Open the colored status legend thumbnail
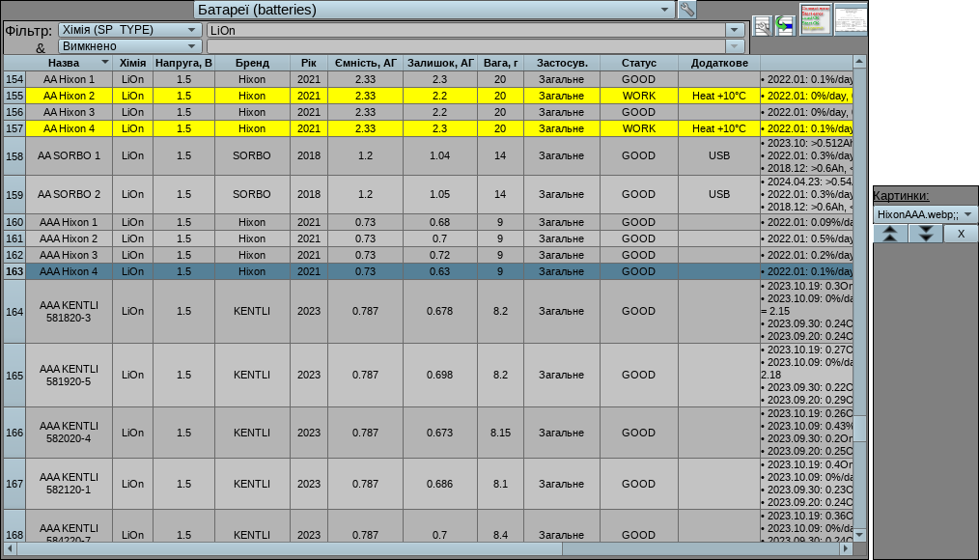Viewport: 979px width, 560px height. click(x=816, y=18)
